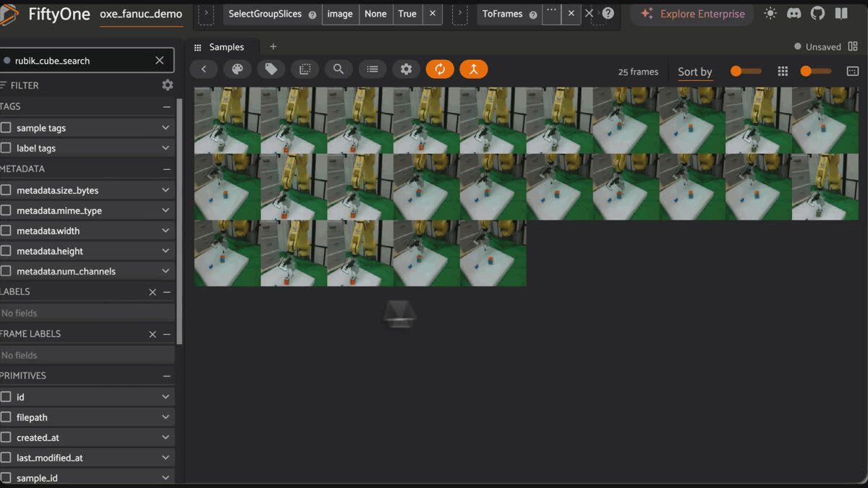868x488 pixels.
Task: Check metadata.size_bytes field
Action: (6, 190)
